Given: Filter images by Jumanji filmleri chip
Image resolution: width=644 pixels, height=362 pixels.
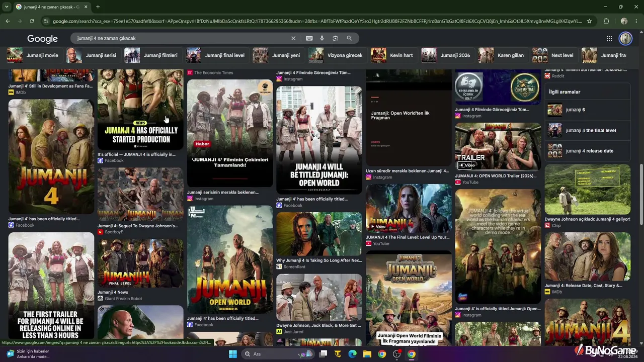Looking at the screenshot, I should 151,55.
